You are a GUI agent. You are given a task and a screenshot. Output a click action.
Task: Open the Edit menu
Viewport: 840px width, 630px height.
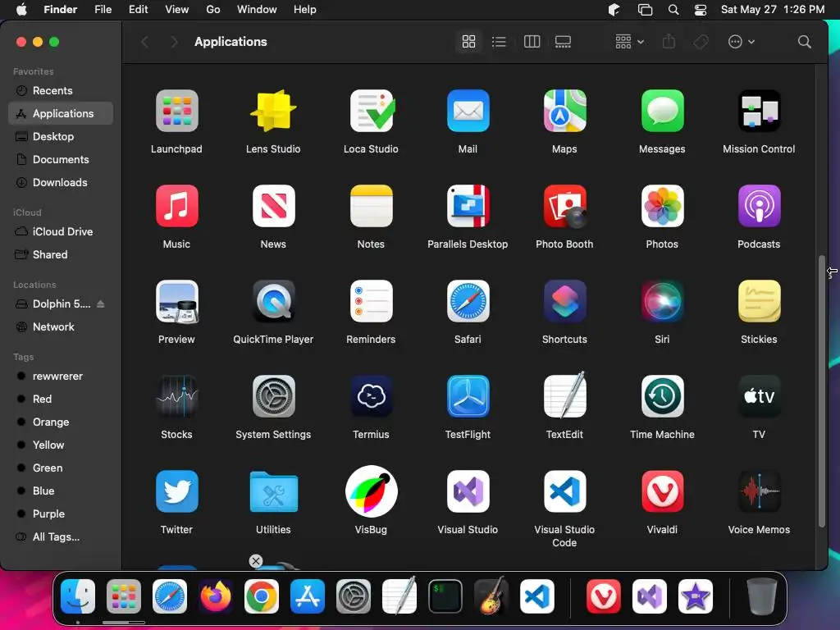pyautogui.click(x=138, y=10)
